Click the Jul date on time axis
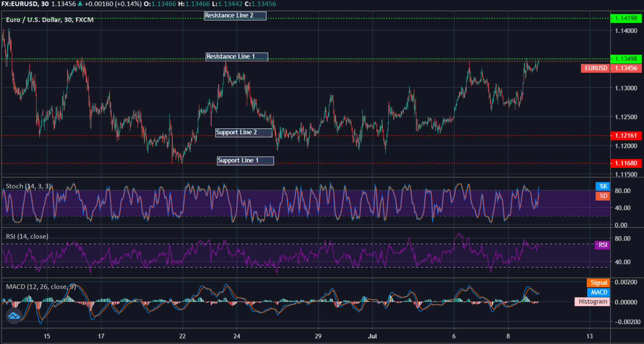 click(372, 336)
